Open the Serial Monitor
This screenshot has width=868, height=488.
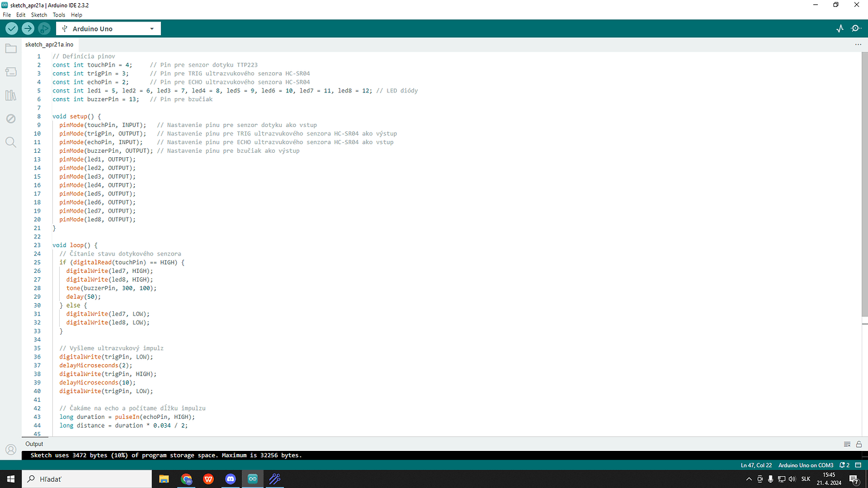(856, 28)
